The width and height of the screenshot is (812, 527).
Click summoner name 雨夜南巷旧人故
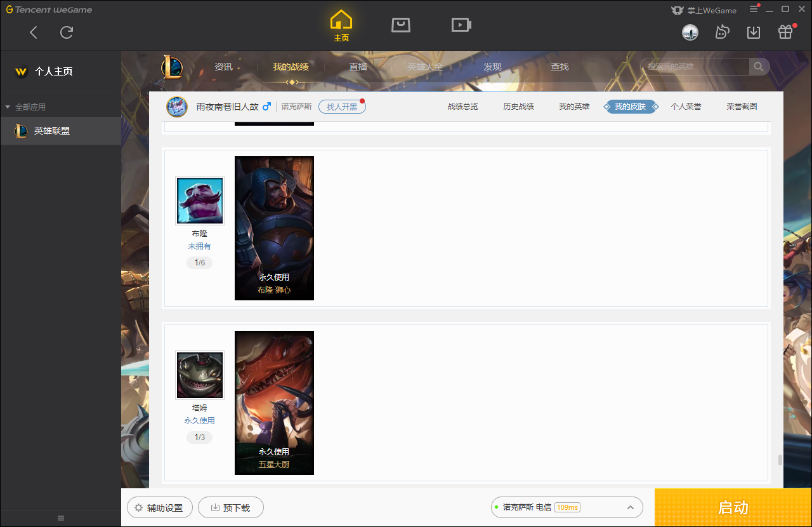click(227, 107)
